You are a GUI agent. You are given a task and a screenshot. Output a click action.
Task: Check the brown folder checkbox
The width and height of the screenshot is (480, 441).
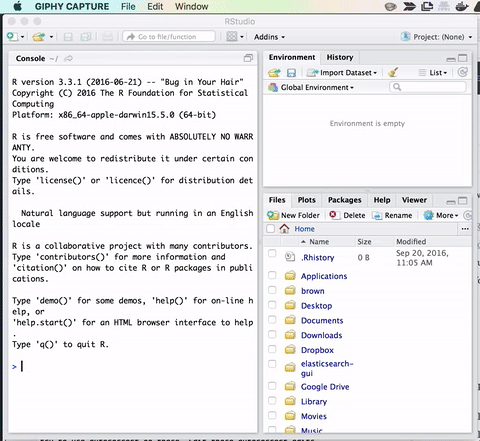coord(272,290)
